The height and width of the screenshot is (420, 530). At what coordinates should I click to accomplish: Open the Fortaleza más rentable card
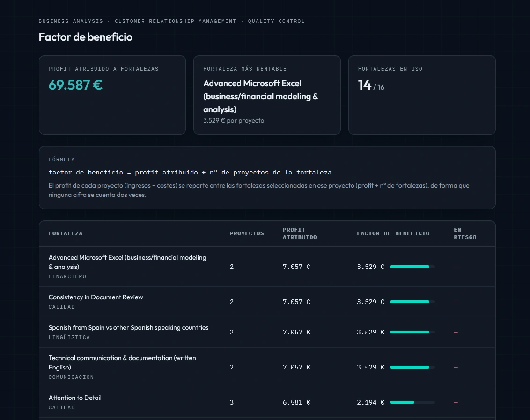click(x=267, y=95)
